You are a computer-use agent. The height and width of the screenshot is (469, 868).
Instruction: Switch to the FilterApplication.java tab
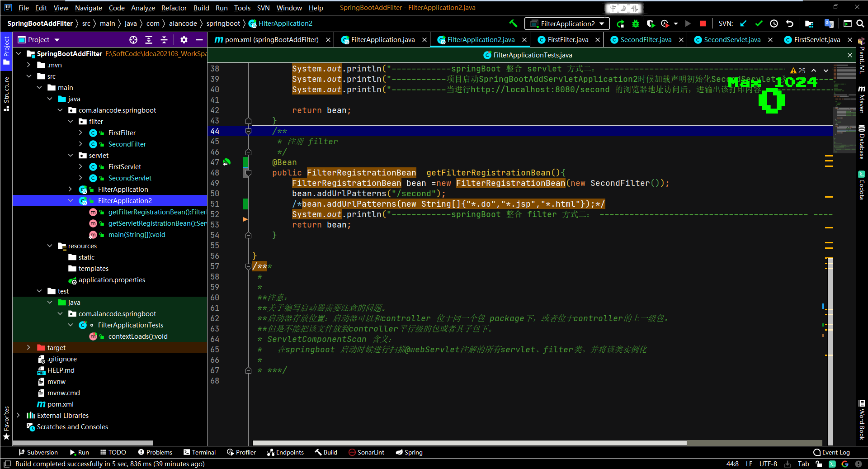[x=382, y=40]
